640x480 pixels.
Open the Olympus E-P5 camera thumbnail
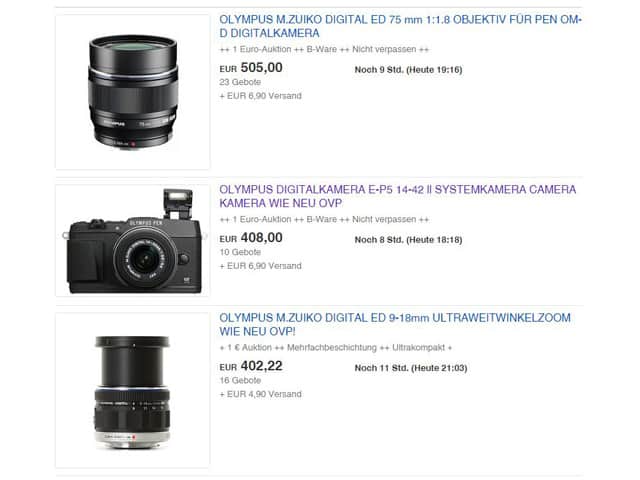pos(133,240)
